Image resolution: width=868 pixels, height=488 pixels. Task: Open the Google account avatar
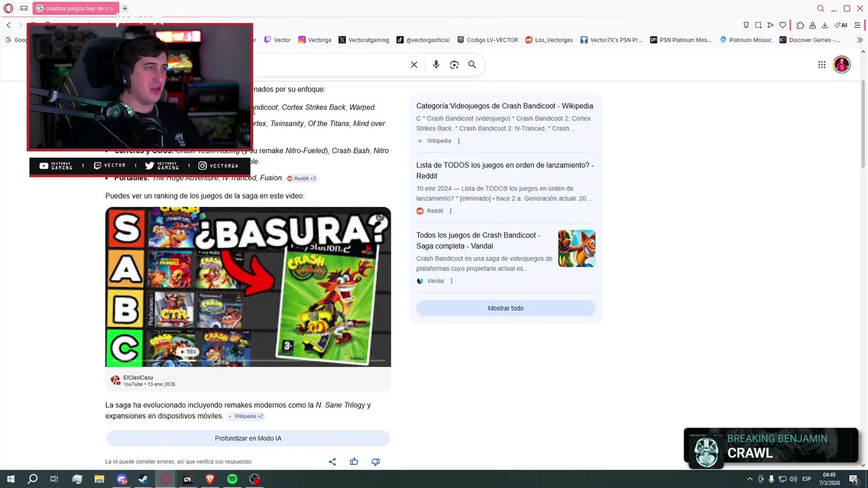(x=842, y=64)
